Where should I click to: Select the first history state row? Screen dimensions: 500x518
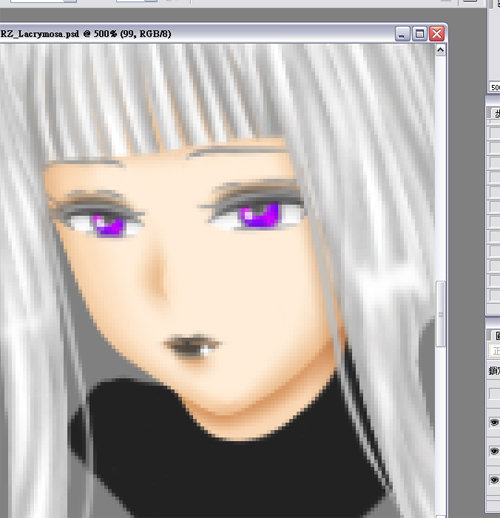point(494,133)
